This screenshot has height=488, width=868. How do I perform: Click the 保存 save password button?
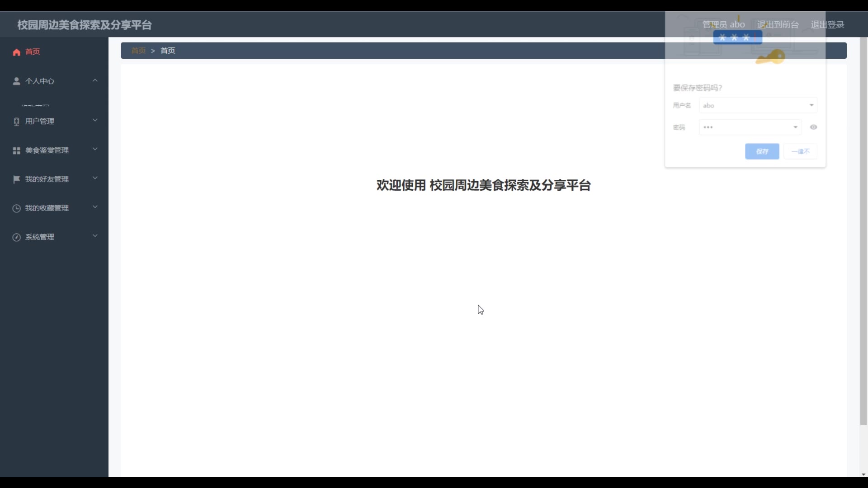(x=762, y=151)
